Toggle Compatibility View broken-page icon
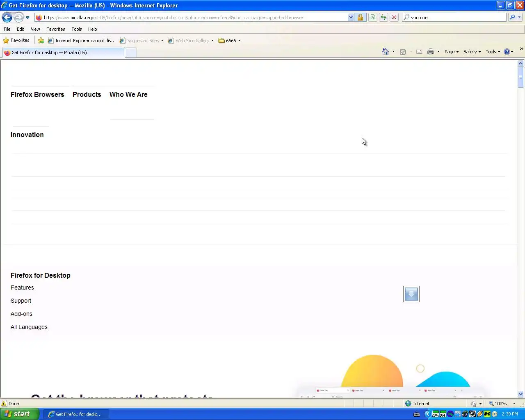The width and height of the screenshot is (525, 420). [372, 18]
